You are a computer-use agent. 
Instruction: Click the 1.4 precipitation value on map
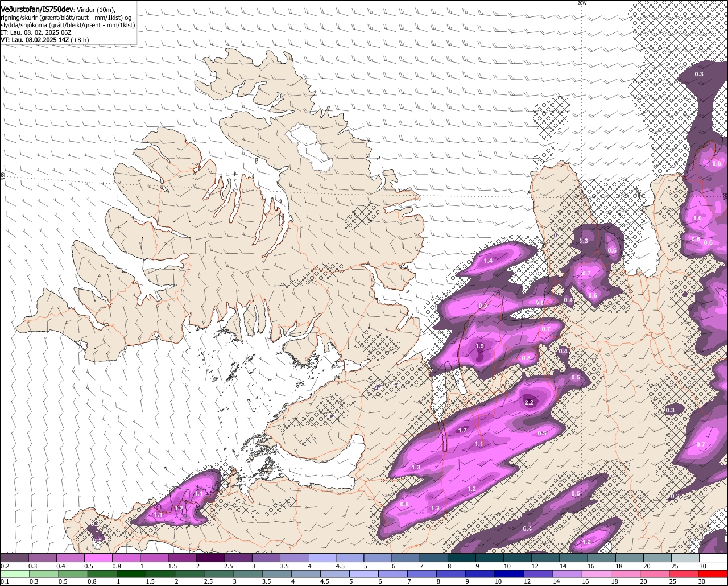(x=488, y=261)
